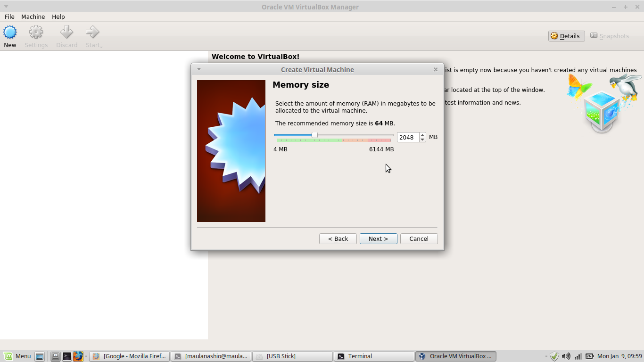Click the wizard starburst illustration

click(x=231, y=151)
